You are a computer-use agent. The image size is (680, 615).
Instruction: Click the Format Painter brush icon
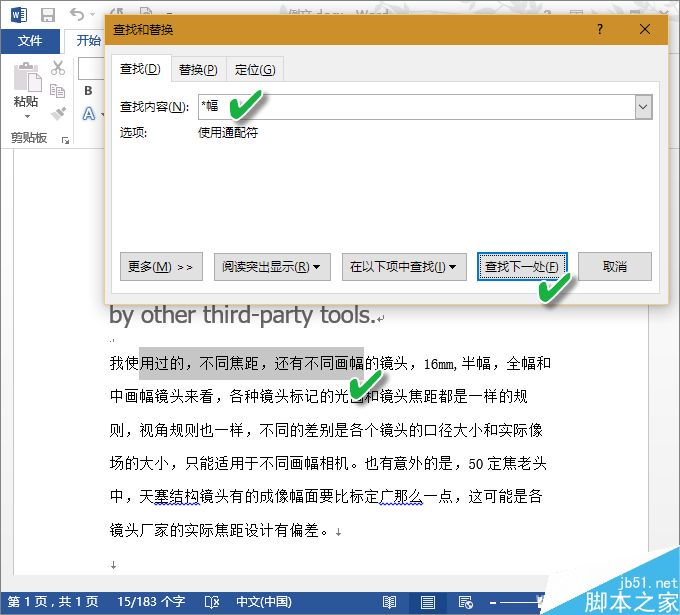click(x=58, y=113)
